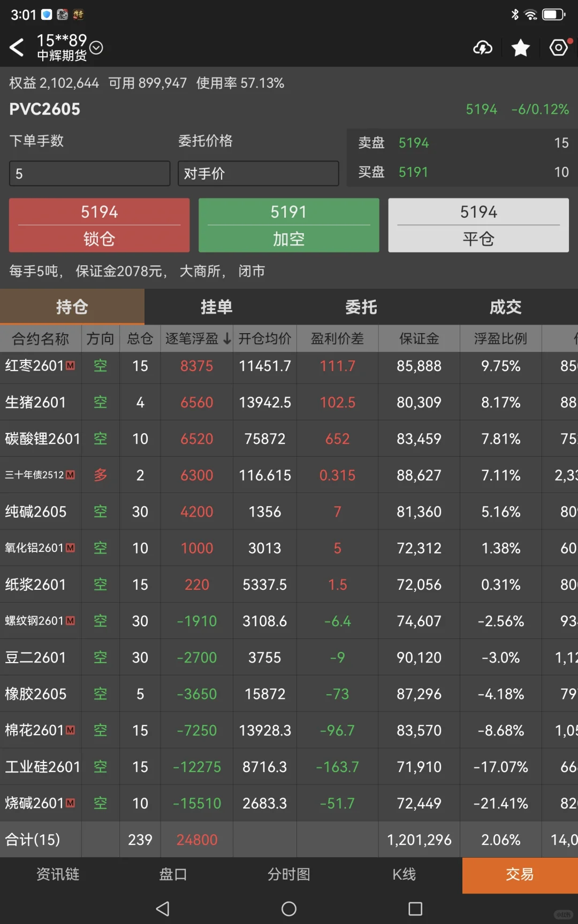578x924 pixels.
Task: Select the 豆二2601 position row
Action: tap(289, 657)
